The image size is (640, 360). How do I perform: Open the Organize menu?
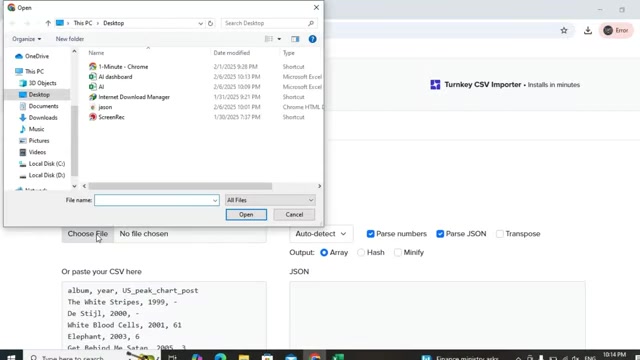coord(27,39)
